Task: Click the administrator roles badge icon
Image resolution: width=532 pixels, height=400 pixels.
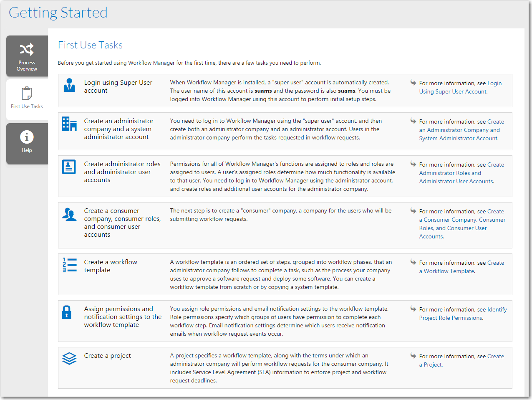Action: tap(69, 167)
